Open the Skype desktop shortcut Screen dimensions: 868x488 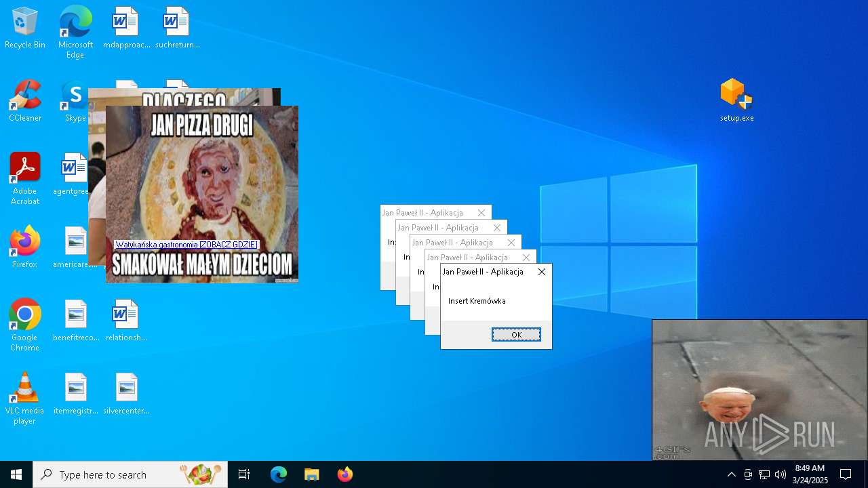pyautogui.click(x=74, y=102)
